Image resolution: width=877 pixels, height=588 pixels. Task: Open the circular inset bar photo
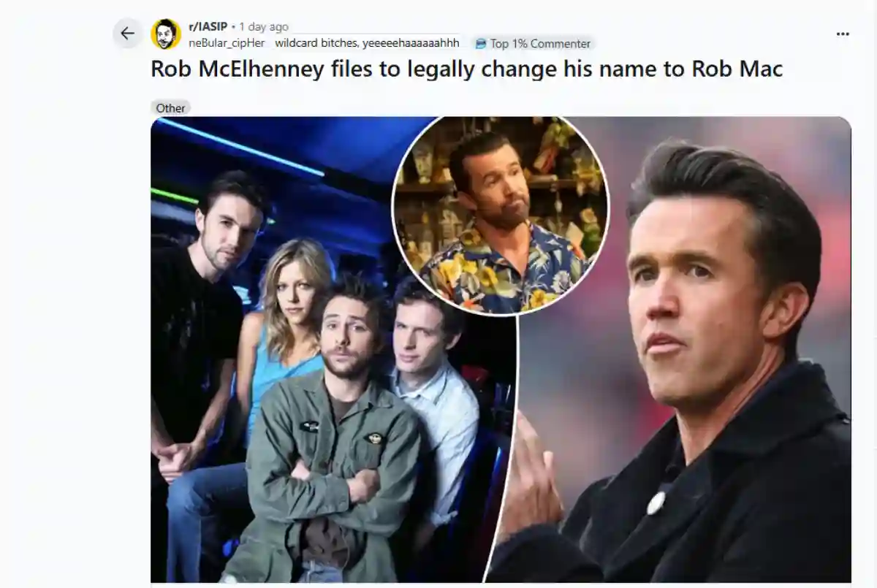(x=501, y=216)
